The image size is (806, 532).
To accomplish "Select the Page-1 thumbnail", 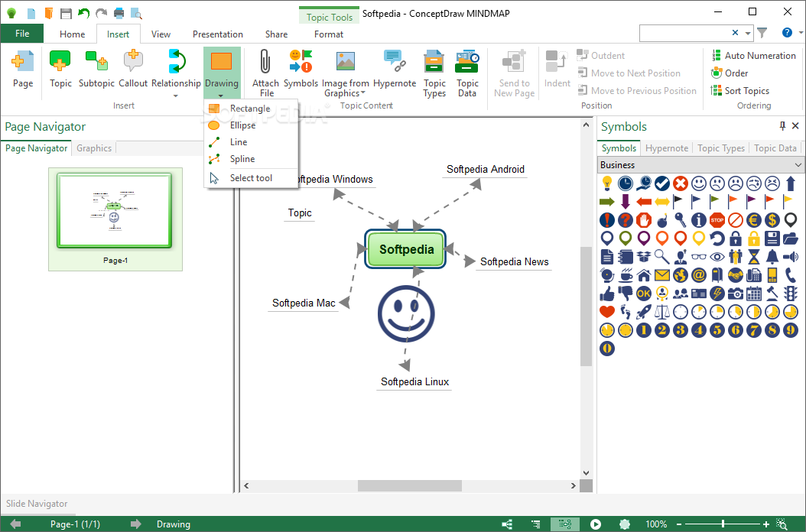I will (x=115, y=219).
